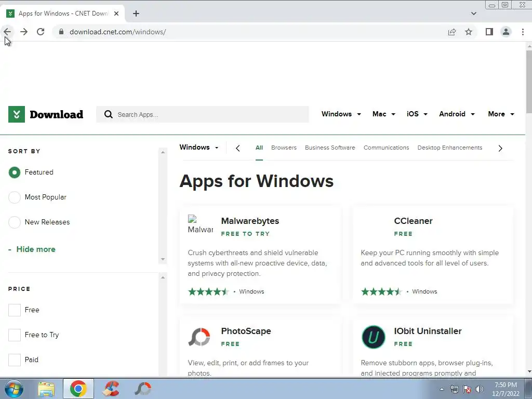Expand the Android platform menu
532x399 pixels.
(457, 114)
